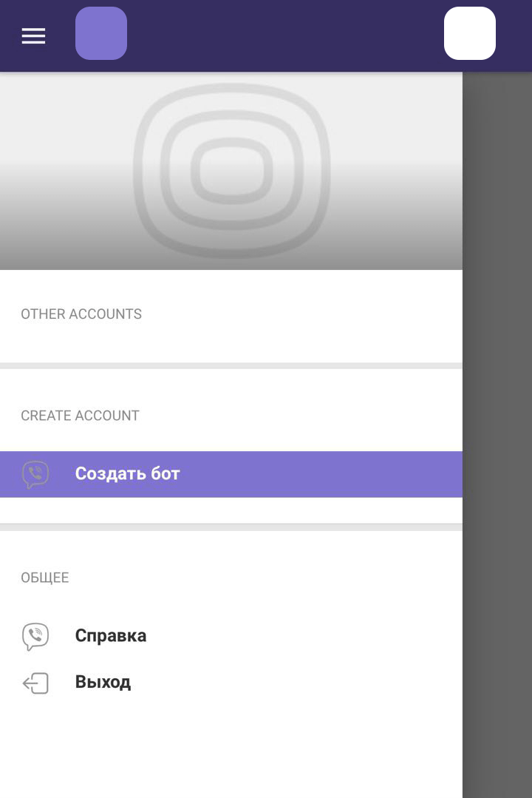The height and width of the screenshot is (798, 532).
Task: Click the OTHER ACCOUNTS section header
Action: [x=81, y=314]
